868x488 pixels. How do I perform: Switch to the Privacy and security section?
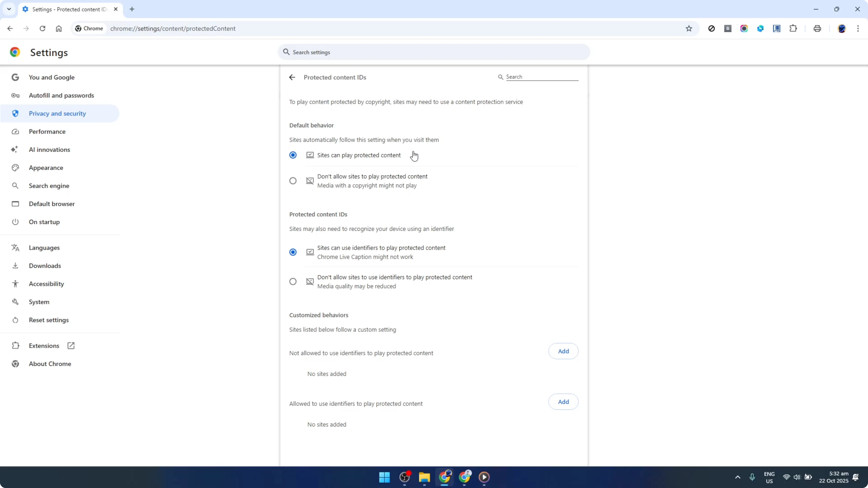57,113
